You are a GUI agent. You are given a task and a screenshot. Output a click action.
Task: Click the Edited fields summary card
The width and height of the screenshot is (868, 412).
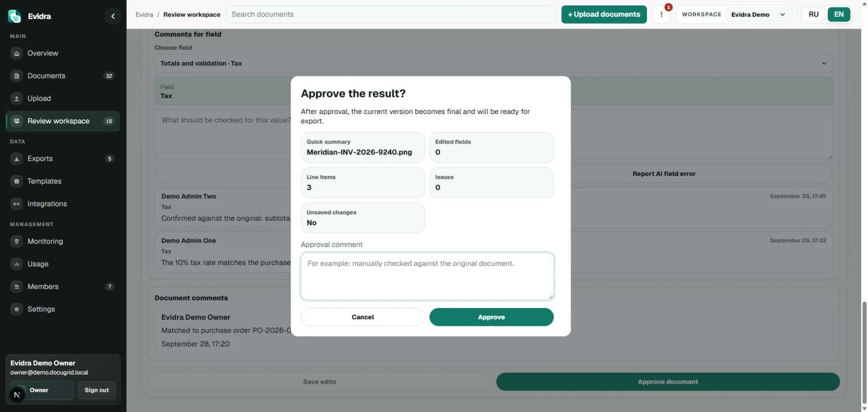click(x=491, y=147)
